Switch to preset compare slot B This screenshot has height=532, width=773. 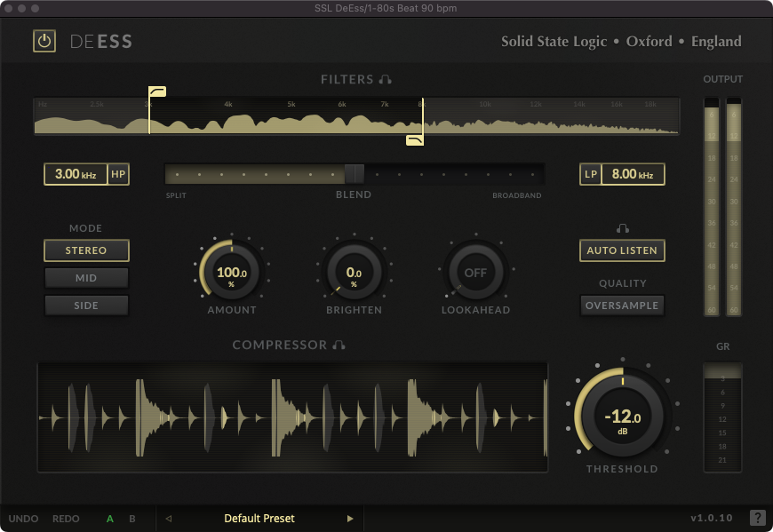(131, 519)
